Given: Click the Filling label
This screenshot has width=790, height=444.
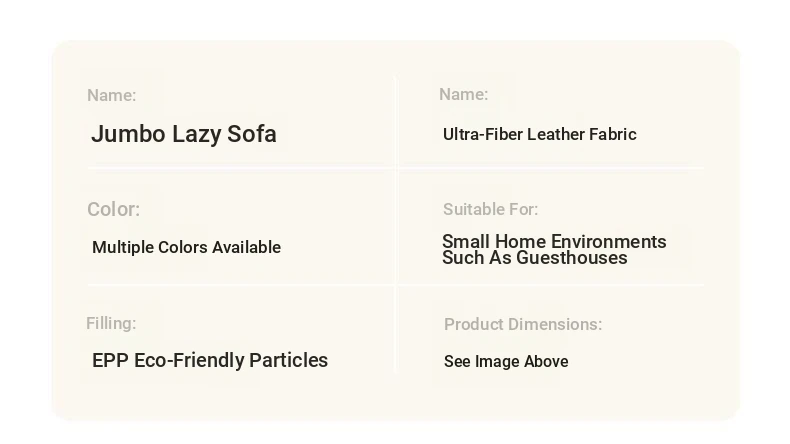Looking at the screenshot, I should point(111,324).
